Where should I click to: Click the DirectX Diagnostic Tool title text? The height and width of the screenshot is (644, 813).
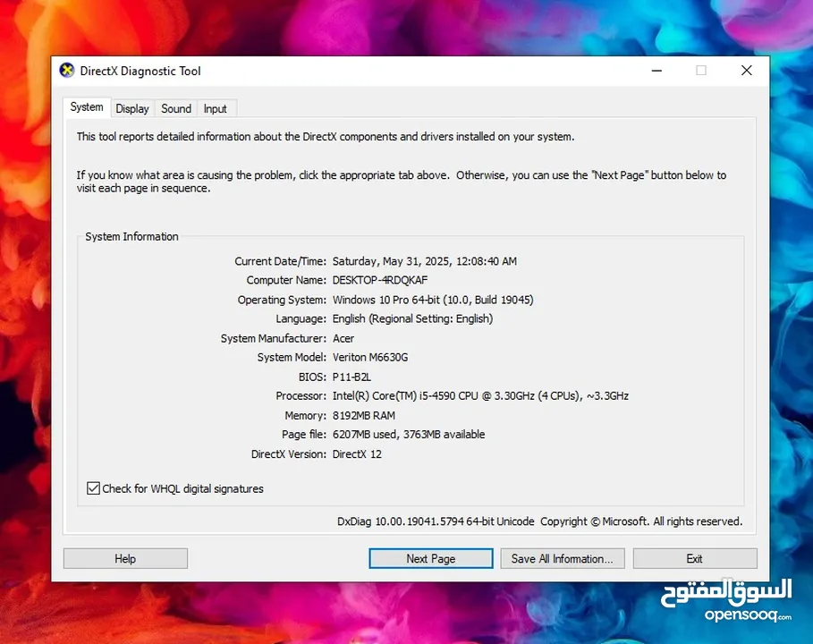coord(140,71)
